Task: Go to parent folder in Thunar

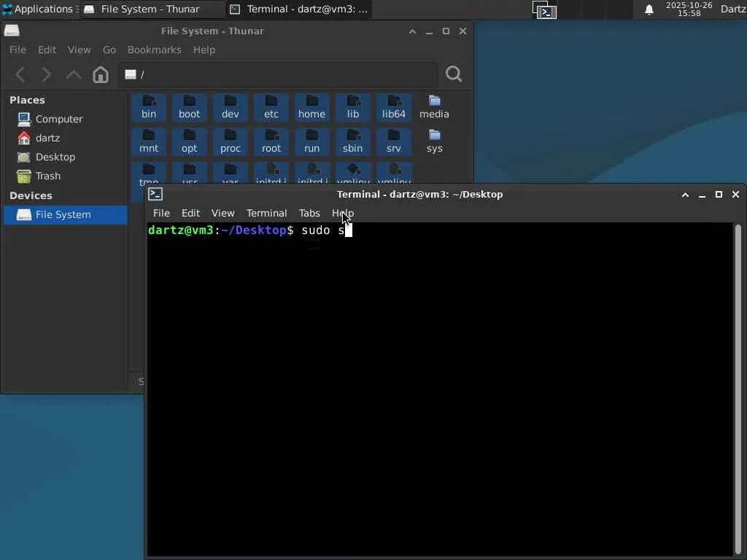Action: tap(74, 74)
